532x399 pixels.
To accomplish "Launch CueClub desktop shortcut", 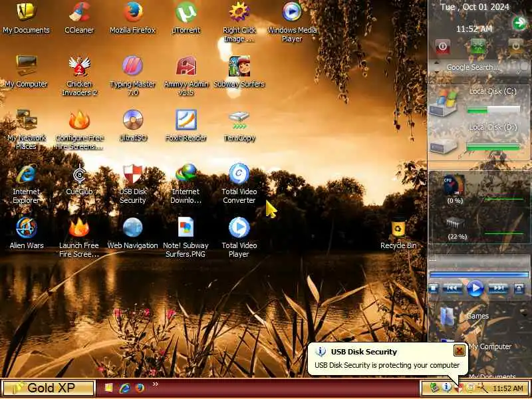I will [x=79, y=180].
